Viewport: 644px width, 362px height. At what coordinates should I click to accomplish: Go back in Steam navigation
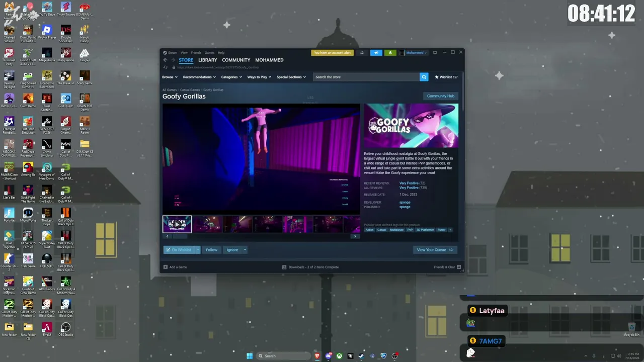(165, 60)
